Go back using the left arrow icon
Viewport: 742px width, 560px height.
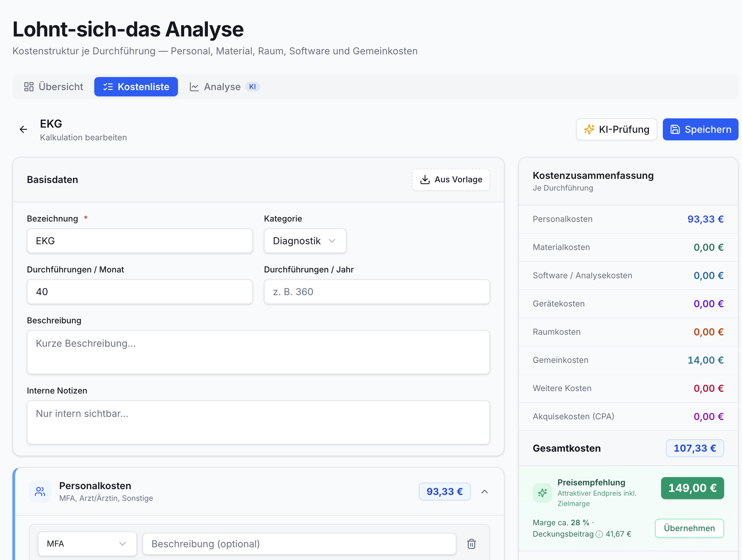(23, 129)
